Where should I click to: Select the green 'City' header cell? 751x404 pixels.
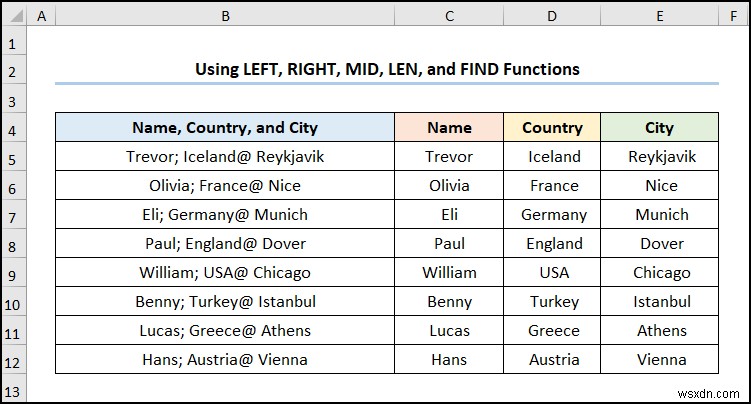coord(660,127)
